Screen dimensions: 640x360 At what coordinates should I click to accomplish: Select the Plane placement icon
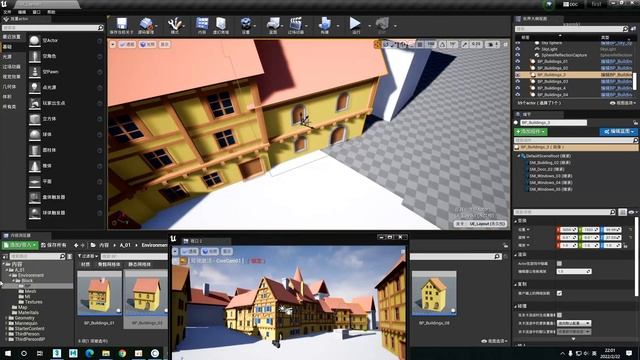[x=35, y=181]
